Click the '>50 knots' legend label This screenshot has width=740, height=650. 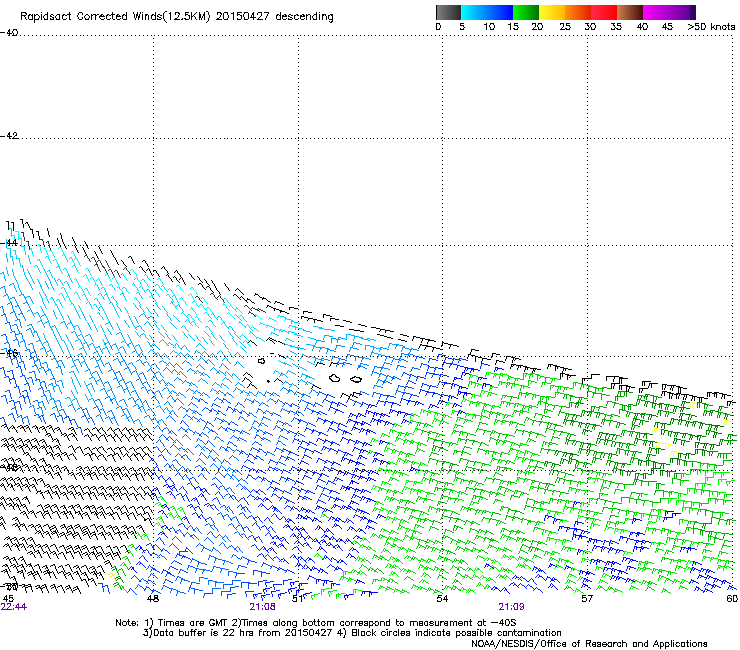coord(711,26)
